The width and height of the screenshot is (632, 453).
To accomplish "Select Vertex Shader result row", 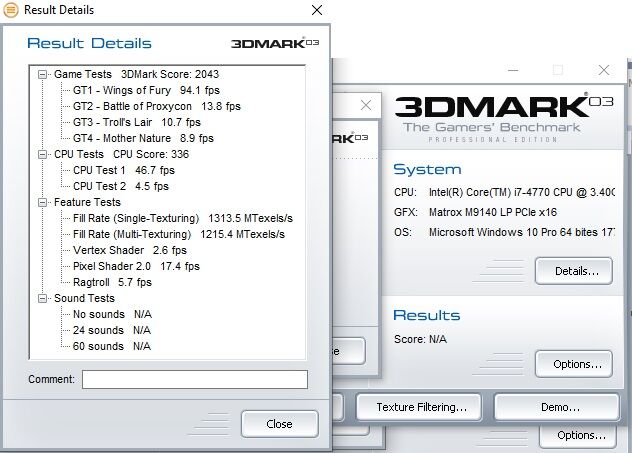I will pos(129,250).
